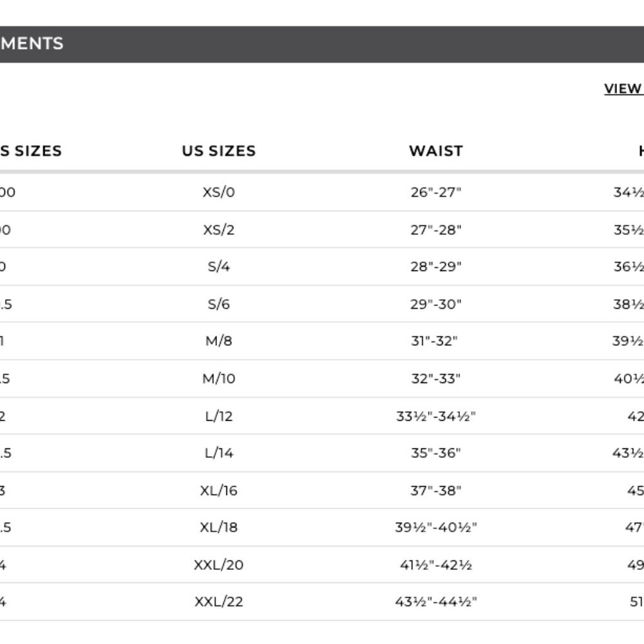Click the dark MENTS header bar
Image resolution: width=644 pixels, height=644 pixels.
322,44
